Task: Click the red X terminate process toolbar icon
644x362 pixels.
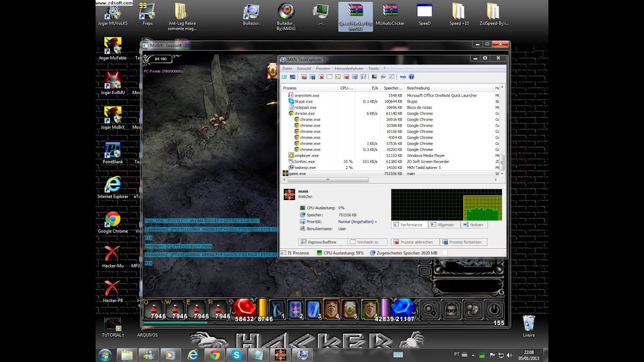Action: click(x=321, y=77)
